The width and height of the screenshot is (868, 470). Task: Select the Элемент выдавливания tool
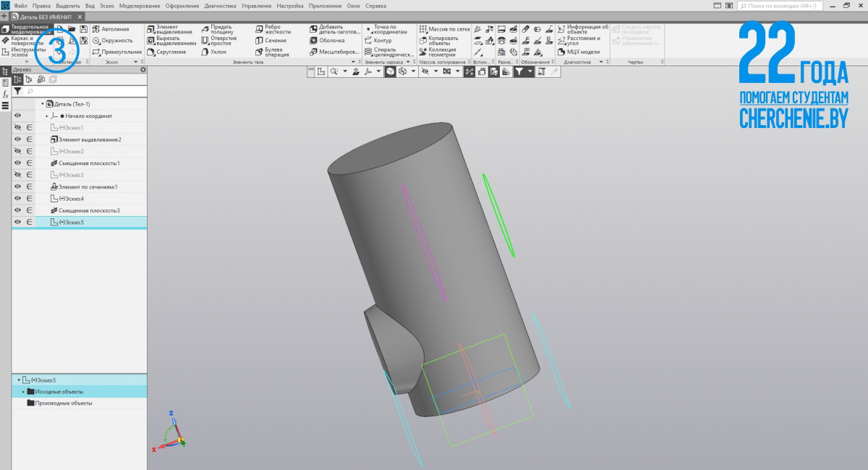[170, 30]
